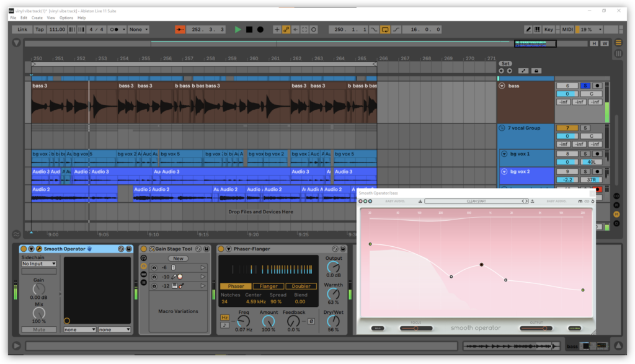This screenshot has height=364, width=635.
Task: Toggle the Hz frequency mode button
Action: [224, 317]
